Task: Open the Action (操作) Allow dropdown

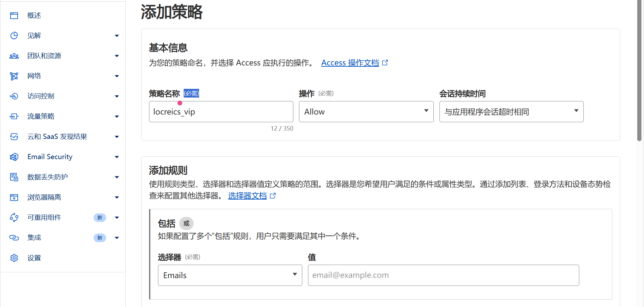Action: click(366, 112)
